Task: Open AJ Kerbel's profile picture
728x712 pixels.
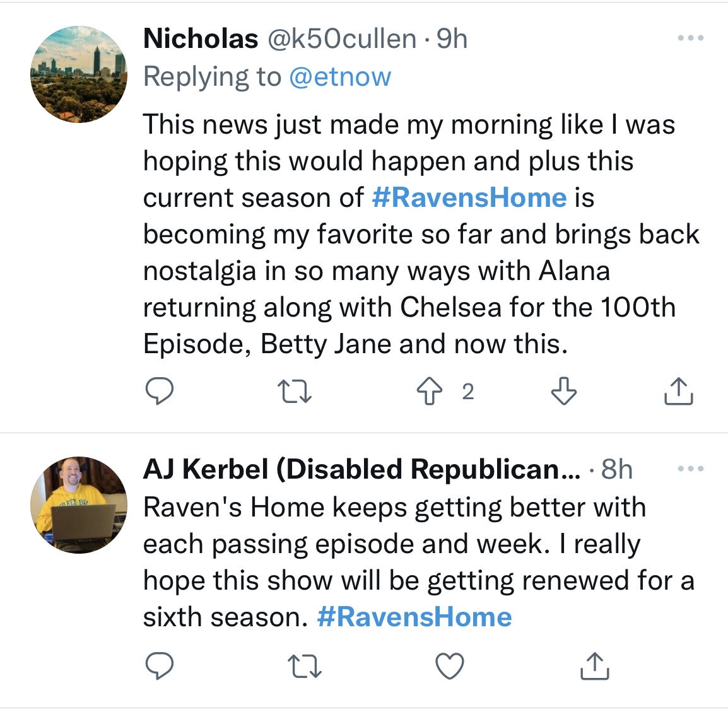Action: (x=79, y=505)
